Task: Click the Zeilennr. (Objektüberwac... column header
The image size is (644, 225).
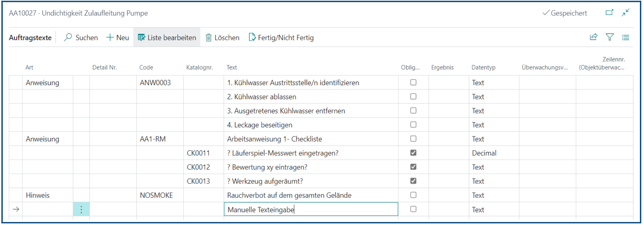Action: (602, 63)
